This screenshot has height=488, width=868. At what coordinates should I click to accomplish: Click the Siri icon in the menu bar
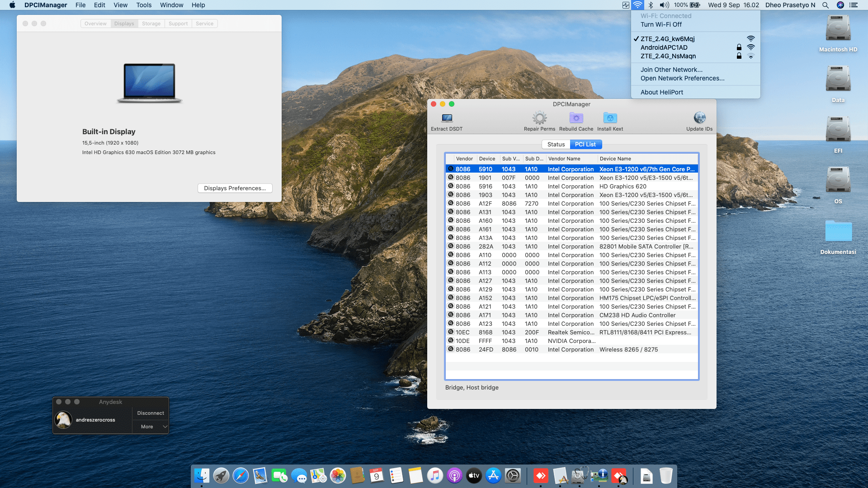tap(840, 5)
